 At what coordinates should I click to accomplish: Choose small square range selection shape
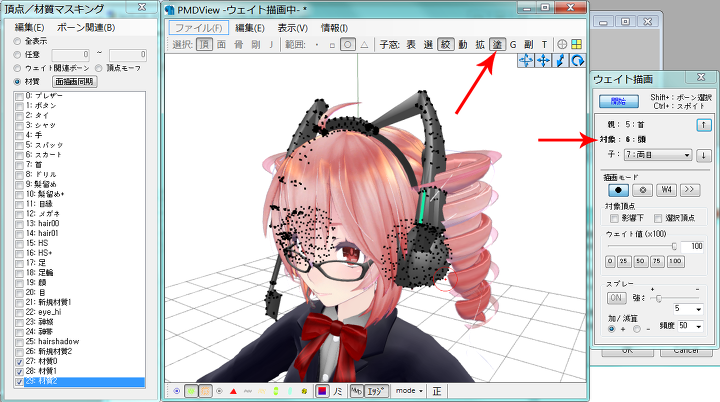point(332,45)
